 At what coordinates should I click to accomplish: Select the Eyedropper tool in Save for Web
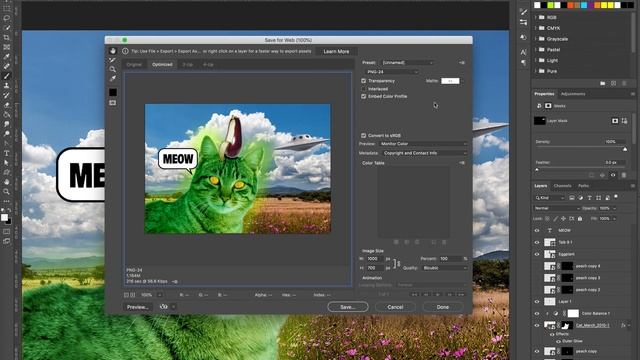[x=113, y=78]
